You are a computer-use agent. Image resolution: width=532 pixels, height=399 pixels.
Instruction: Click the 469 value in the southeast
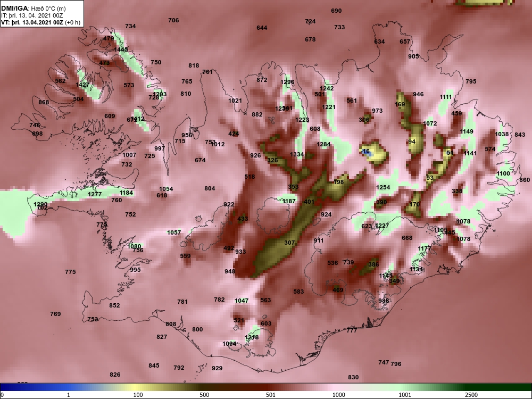pyautogui.click(x=338, y=290)
